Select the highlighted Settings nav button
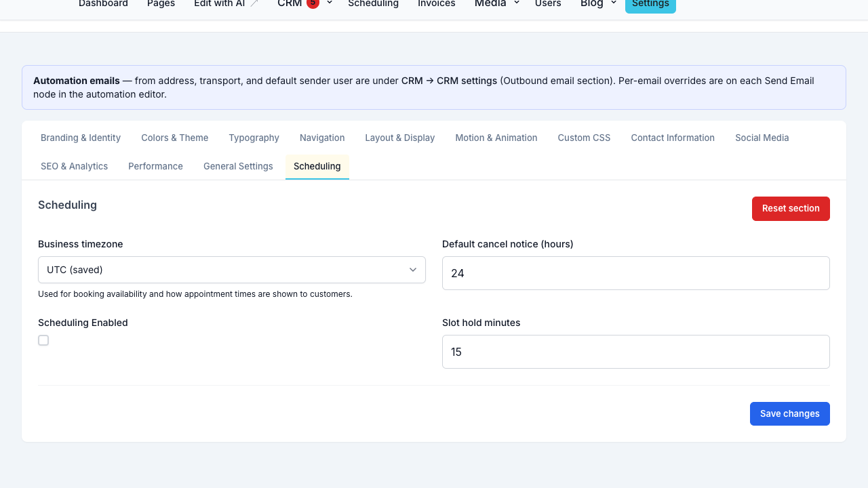 650,5
